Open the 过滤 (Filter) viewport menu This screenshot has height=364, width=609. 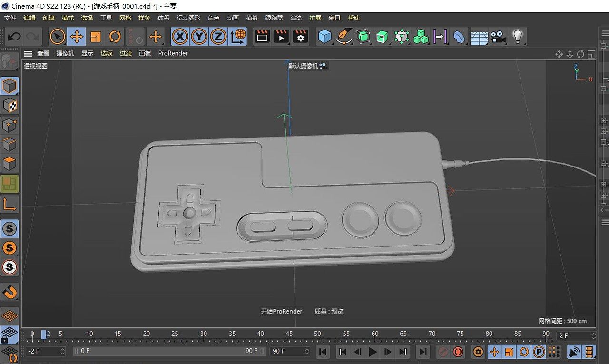(x=126, y=53)
